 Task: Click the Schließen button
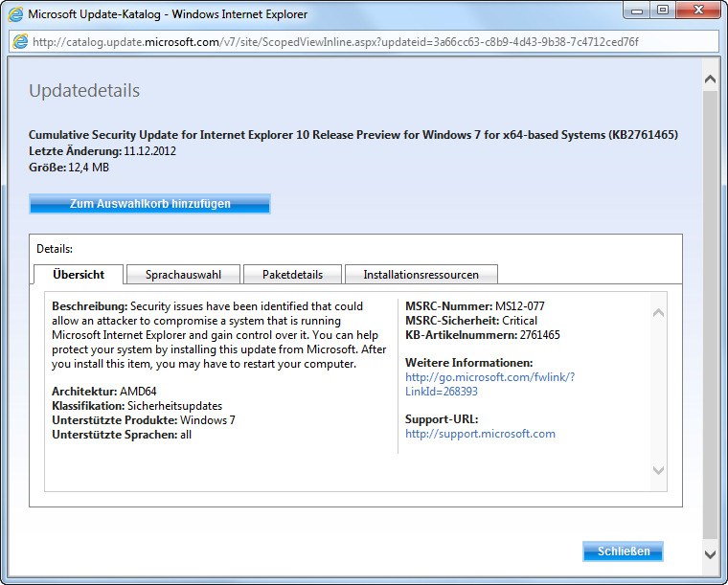[623, 551]
